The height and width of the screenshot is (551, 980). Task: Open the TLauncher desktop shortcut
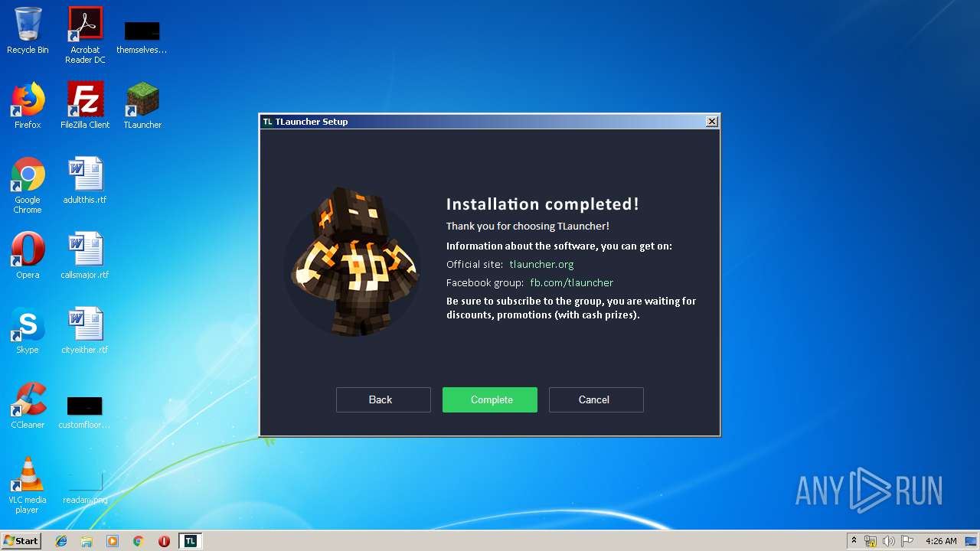pyautogui.click(x=142, y=105)
